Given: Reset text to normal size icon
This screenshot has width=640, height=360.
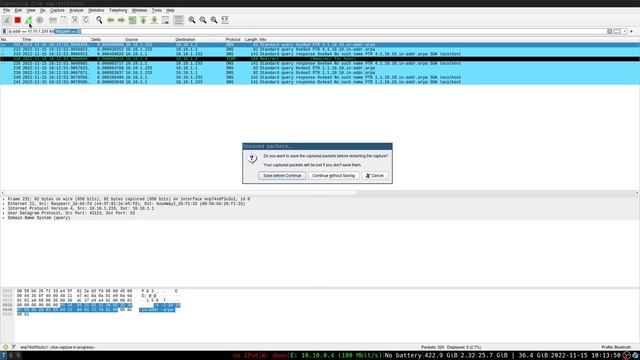Looking at the screenshot, I should click(x=214, y=20).
